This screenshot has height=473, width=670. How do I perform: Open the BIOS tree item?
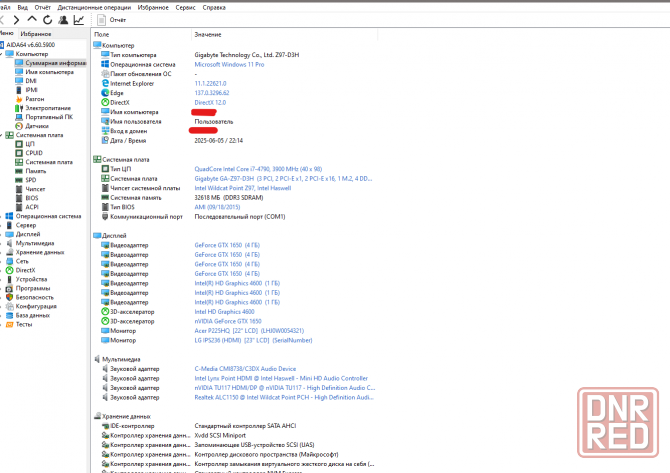click(27, 198)
